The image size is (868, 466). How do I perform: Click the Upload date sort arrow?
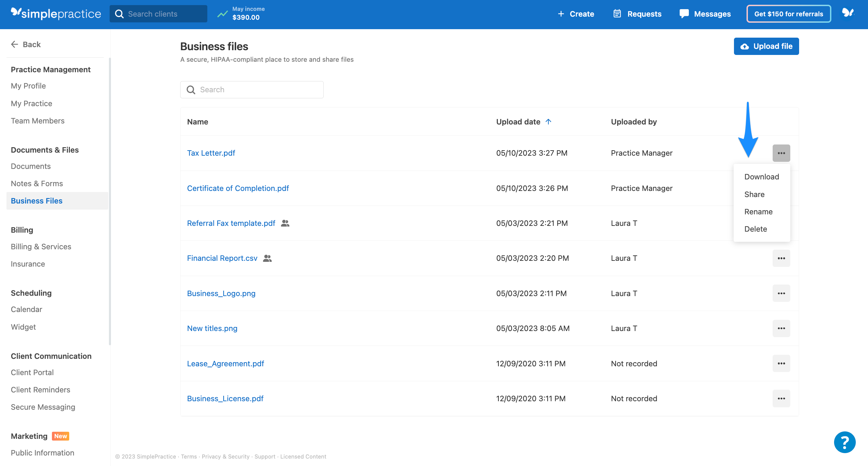click(x=548, y=121)
